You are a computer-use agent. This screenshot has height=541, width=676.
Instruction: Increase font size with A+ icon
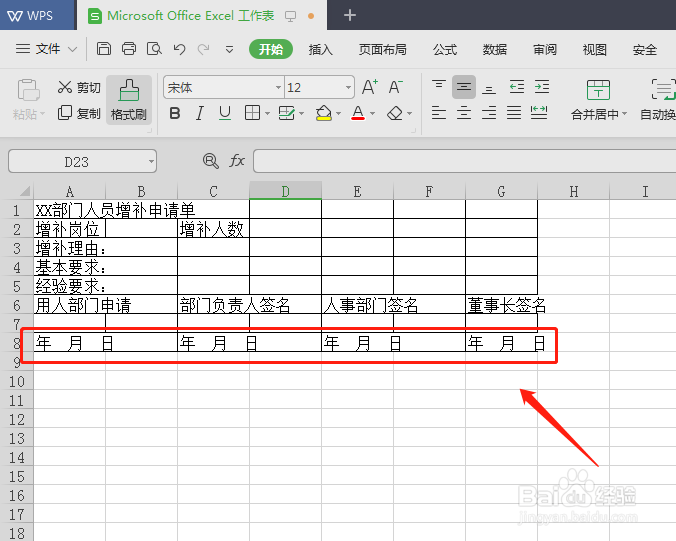(x=369, y=88)
